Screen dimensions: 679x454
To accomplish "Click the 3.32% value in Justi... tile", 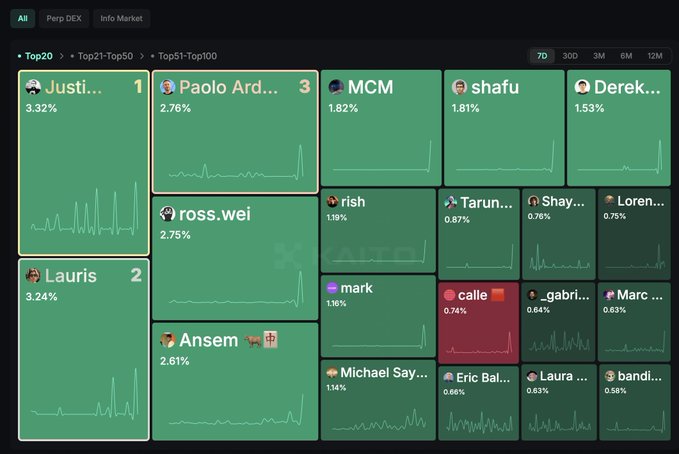I will coord(41,108).
